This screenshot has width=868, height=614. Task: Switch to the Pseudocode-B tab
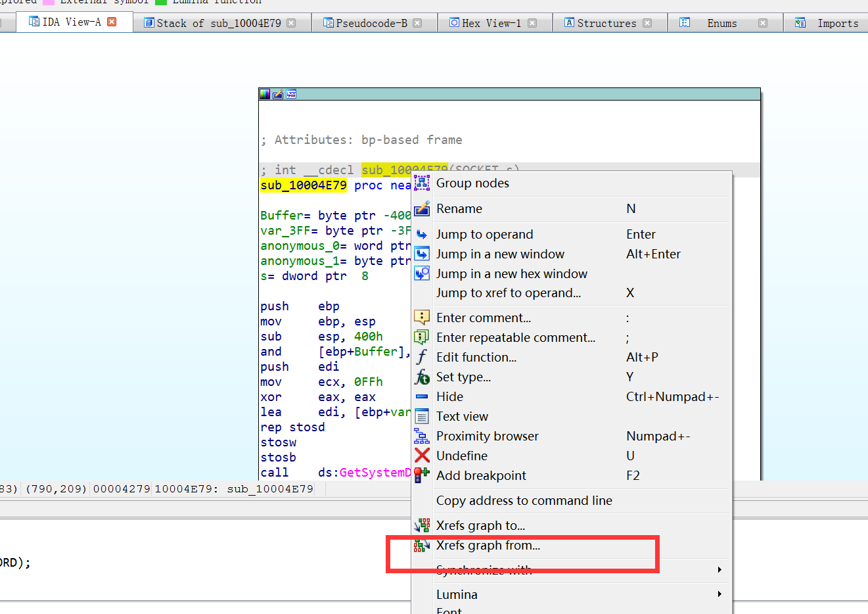[371, 23]
